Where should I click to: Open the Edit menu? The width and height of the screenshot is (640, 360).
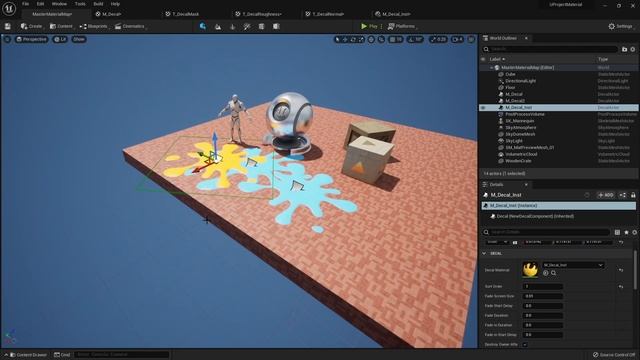[x=40, y=4]
